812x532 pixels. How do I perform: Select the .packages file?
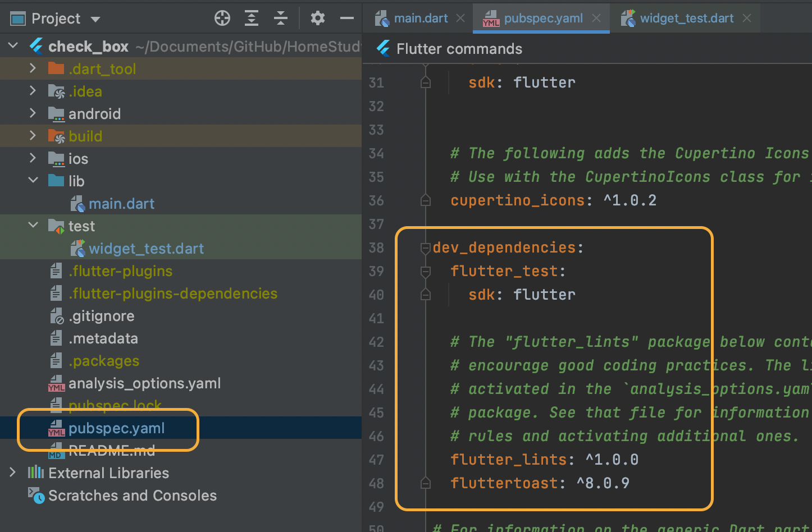(104, 361)
